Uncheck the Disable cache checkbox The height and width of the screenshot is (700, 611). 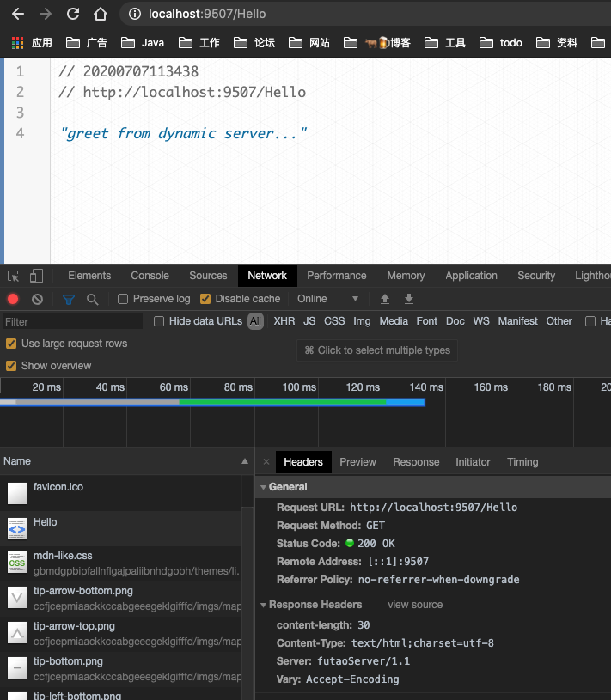[x=205, y=299]
